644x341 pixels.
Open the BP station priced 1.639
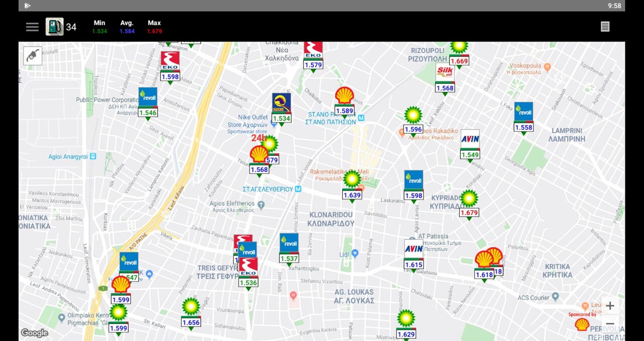(352, 186)
